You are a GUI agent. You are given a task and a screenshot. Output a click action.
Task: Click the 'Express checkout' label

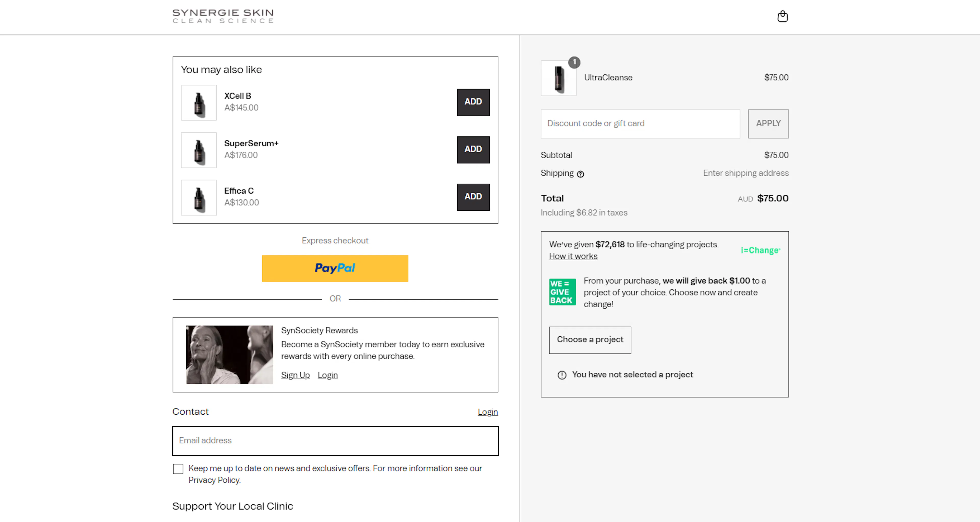pyautogui.click(x=335, y=241)
